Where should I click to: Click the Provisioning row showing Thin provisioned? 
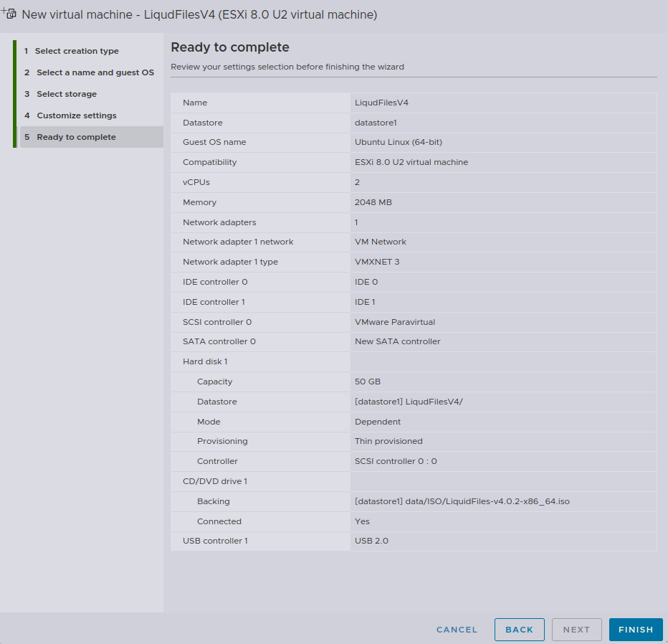point(414,441)
